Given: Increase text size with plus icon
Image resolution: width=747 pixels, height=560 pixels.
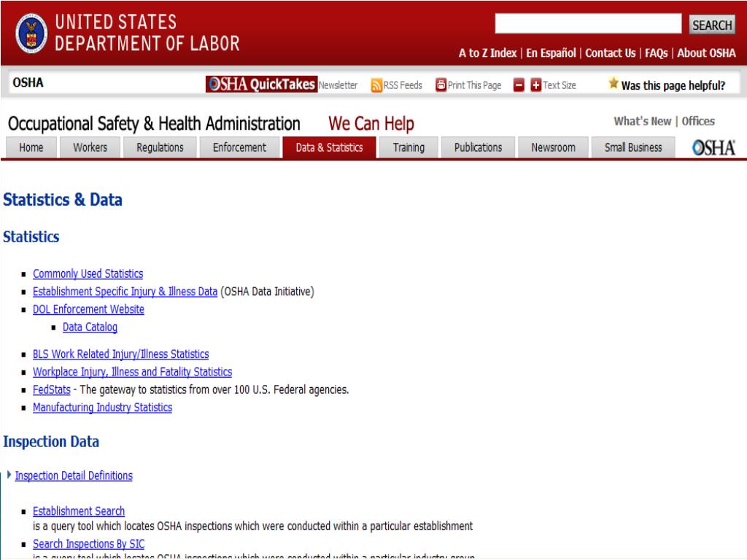Looking at the screenshot, I should click(536, 85).
